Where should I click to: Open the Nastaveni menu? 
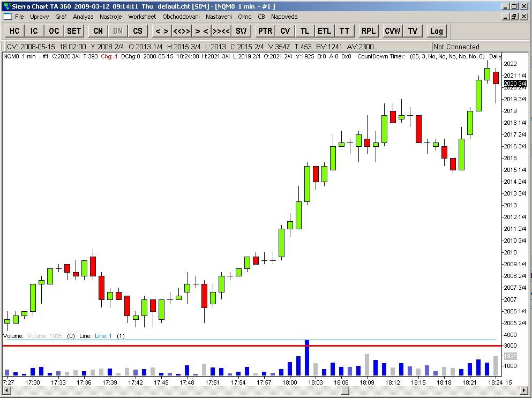[219, 16]
